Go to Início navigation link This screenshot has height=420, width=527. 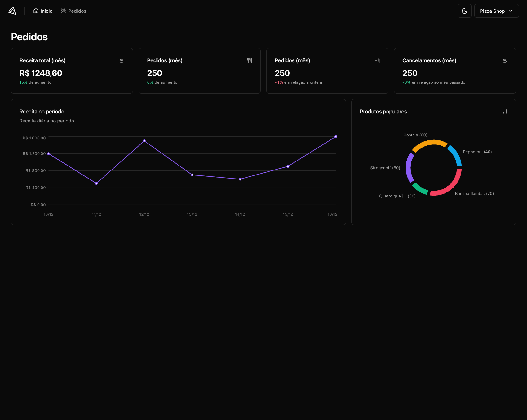point(43,11)
